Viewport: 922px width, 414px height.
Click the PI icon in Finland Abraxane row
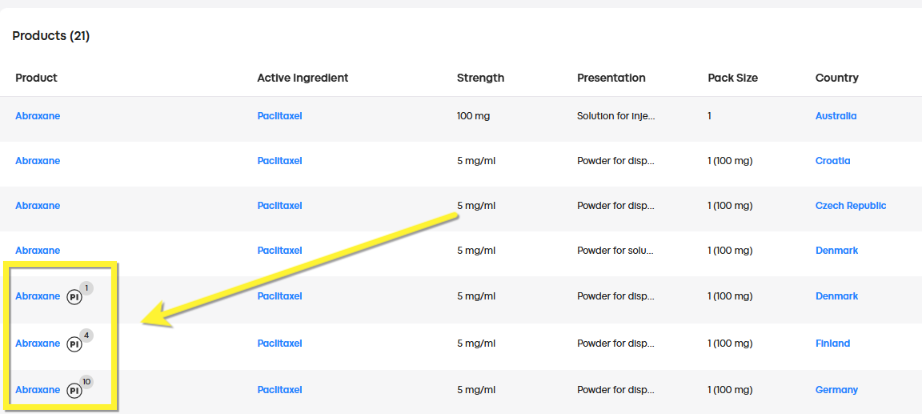[74, 345]
